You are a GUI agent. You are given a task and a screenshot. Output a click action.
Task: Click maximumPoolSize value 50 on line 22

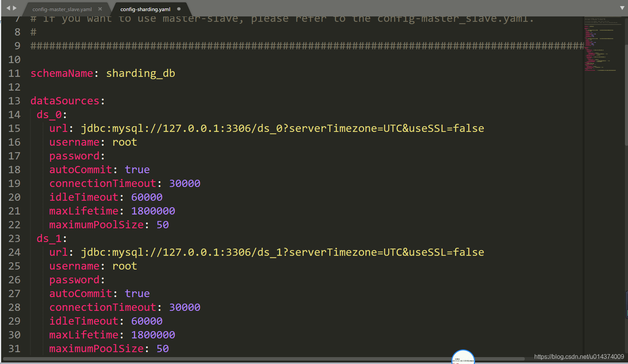(163, 225)
